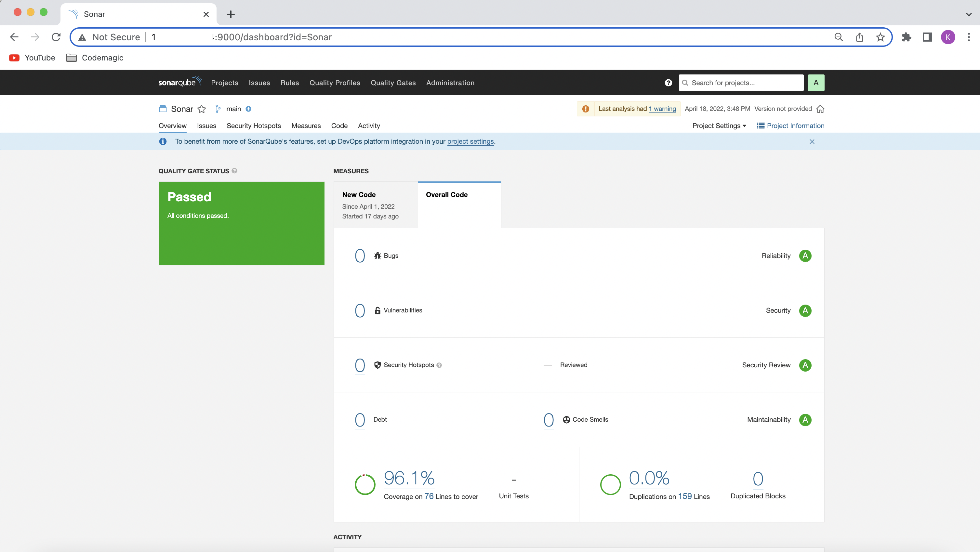Open the user account avatar A menu

pyautogui.click(x=816, y=83)
